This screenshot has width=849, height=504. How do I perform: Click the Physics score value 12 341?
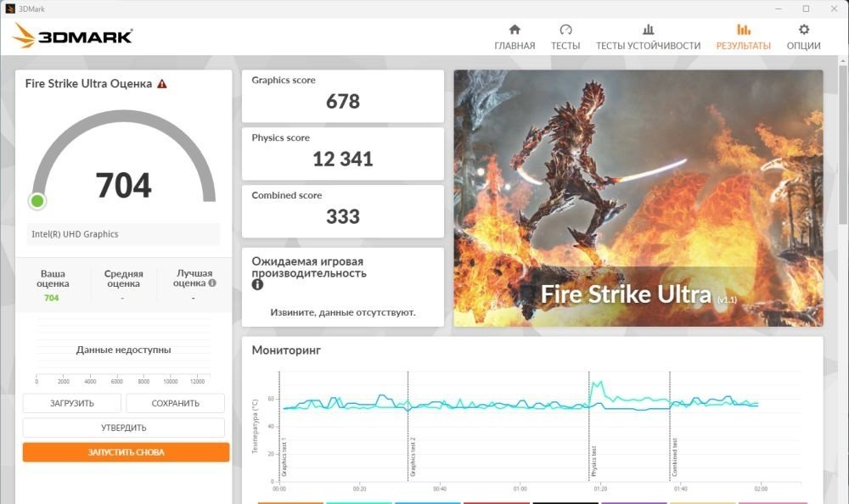343,160
